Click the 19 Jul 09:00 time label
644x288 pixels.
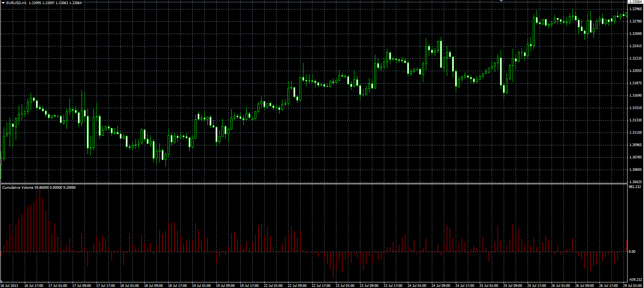coord(225,286)
